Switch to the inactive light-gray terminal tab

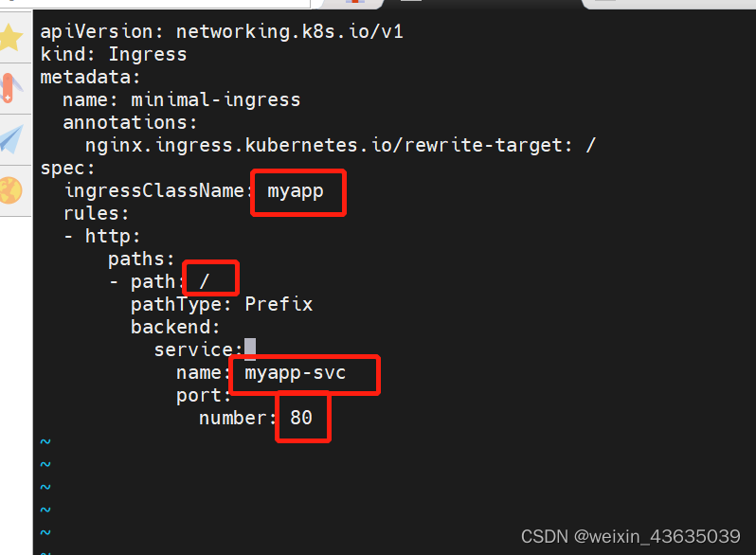(663, 4)
